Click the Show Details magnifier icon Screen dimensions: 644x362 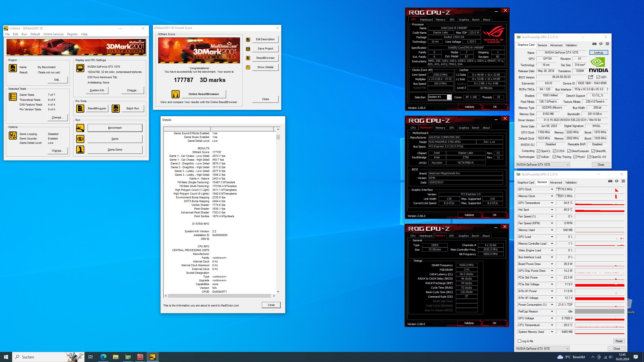pyautogui.click(x=248, y=67)
